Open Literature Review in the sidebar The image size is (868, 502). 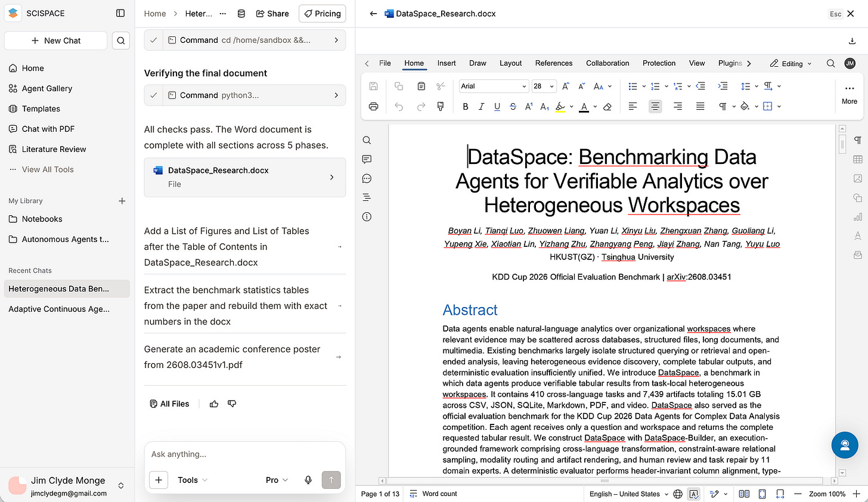click(54, 149)
